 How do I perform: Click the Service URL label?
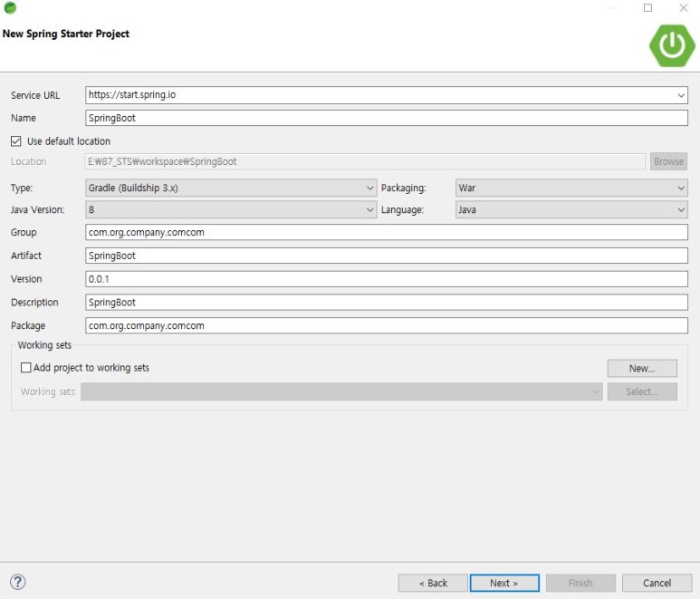click(x=35, y=95)
